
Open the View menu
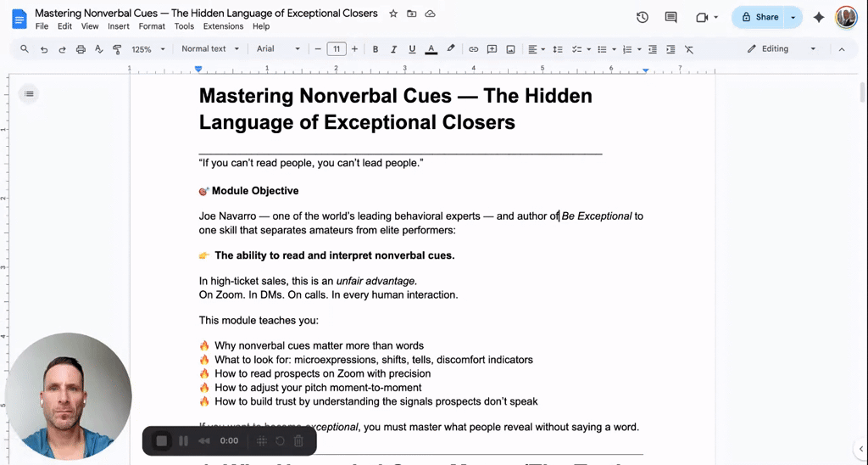pyautogui.click(x=90, y=26)
